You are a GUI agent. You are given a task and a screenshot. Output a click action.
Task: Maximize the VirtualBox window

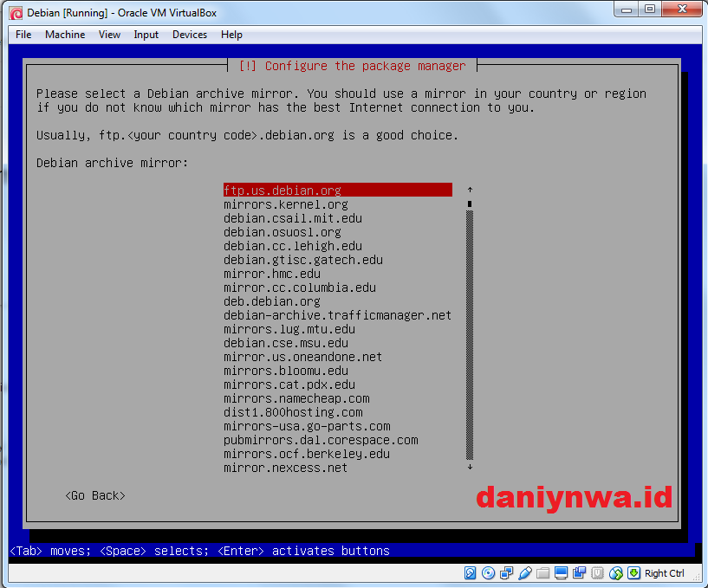tap(650, 9)
